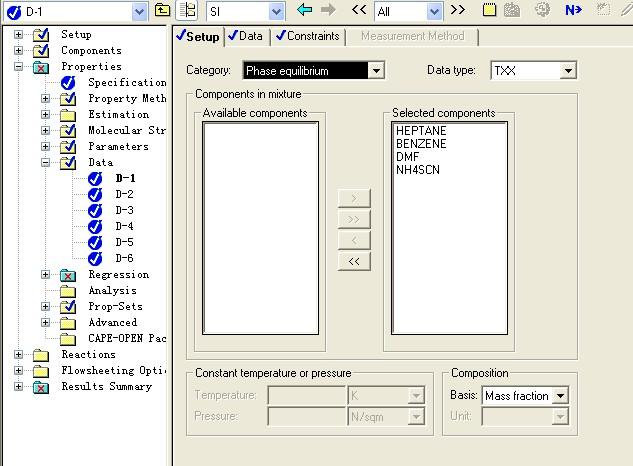Switch to the Data tab
The width and height of the screenshot is (633, 466).
click(x=246, y=36)
